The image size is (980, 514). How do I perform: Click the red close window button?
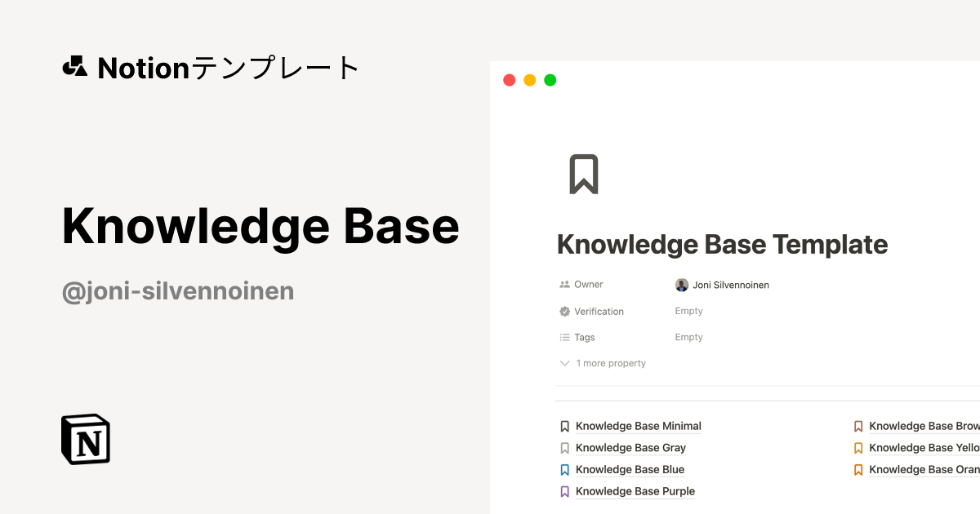tap(510, 80)
